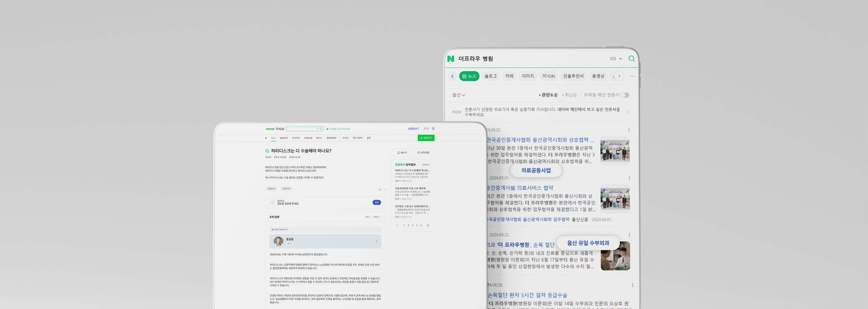
Task: Open the 인플루언서 tab
Action: pos(573,77)
